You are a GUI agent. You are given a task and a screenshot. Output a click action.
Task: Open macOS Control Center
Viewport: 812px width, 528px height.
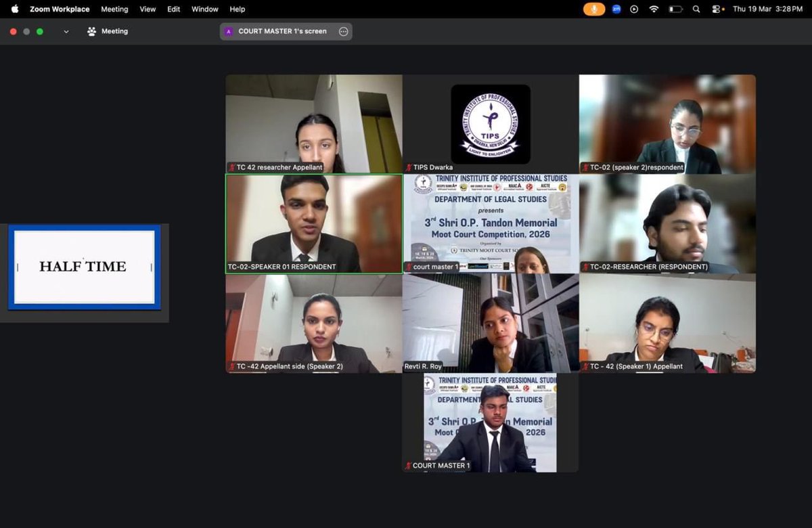(x=717, y=9)
